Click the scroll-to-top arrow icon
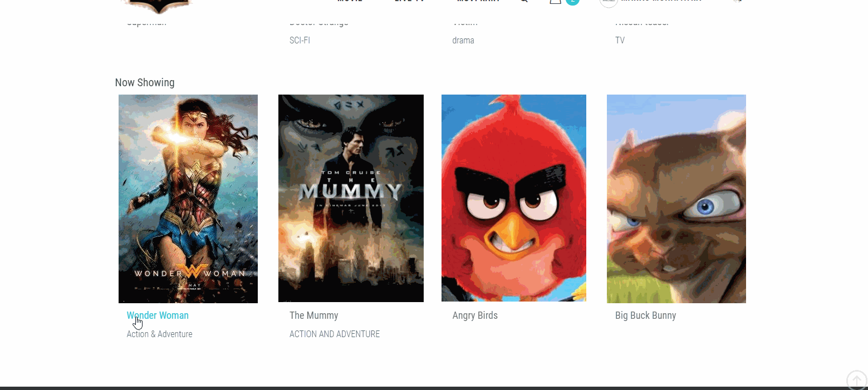Image resolution: width=868 pixels, height=390 pixels. 857,381
